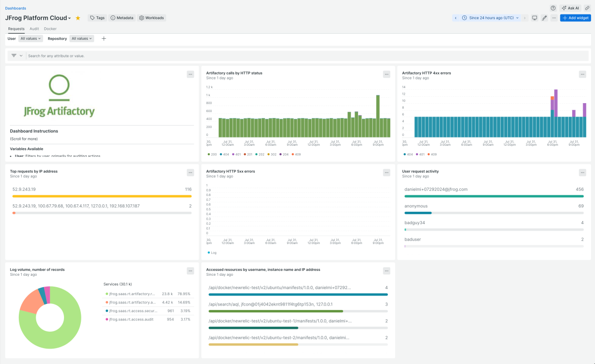
Task: Edit the dashboard with the pencil icon
Action: 544,18
